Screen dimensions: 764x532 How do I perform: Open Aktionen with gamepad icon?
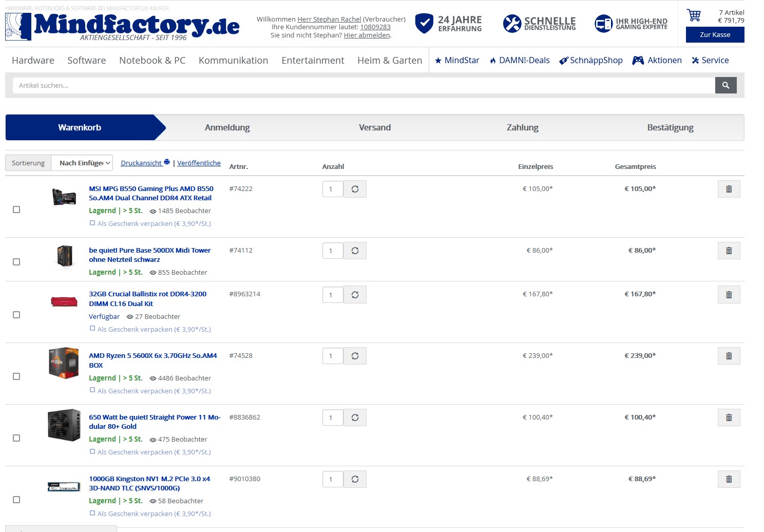(657, 60)
